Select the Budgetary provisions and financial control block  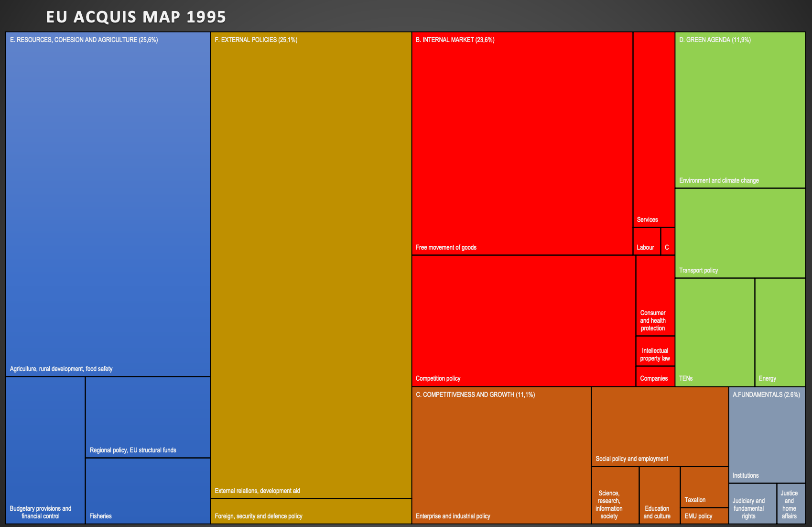pos(45,450)
